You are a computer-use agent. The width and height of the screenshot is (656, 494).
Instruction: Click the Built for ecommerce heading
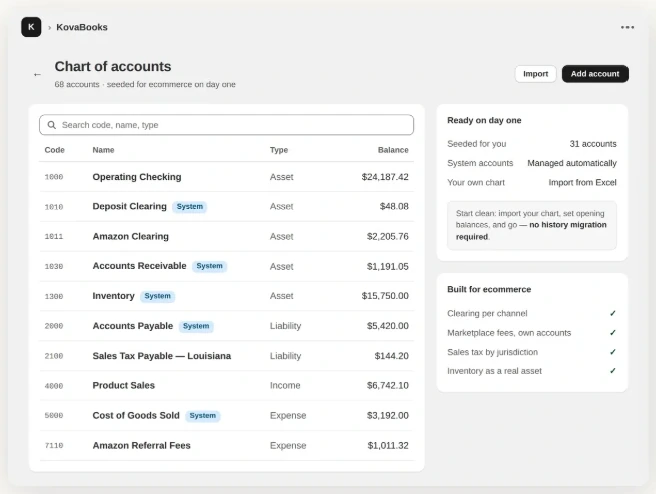coord(489,289)
